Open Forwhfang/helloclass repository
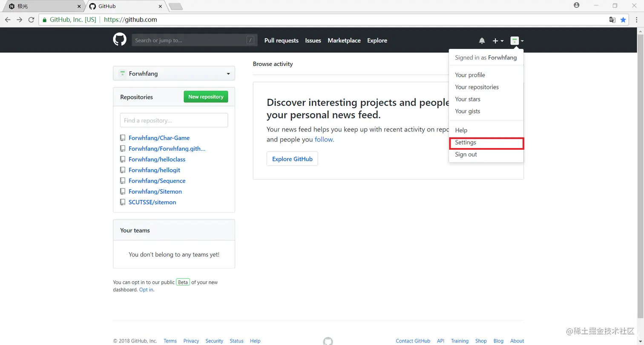This screenshot has height=345, width=644. pyautogui.click(x=157, y=159)
